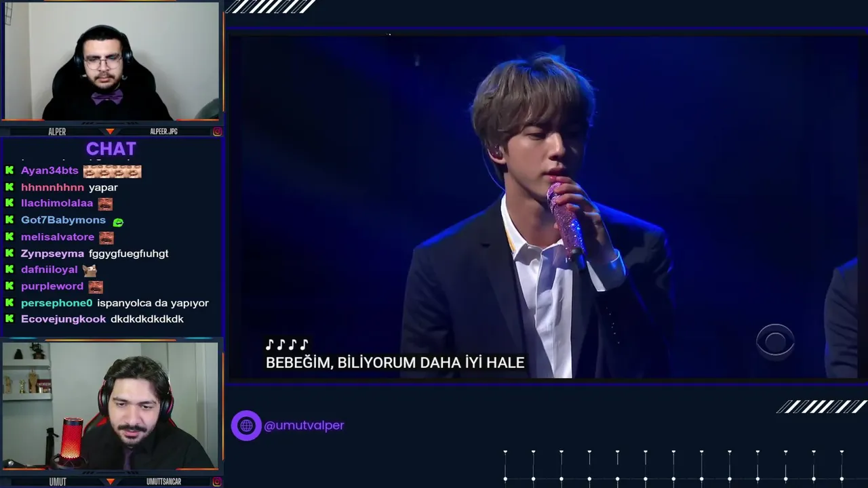This screenshot has width=868, height=488.
Task: Open the @umutvalper handle link
Action: click(x=304, y=426)
